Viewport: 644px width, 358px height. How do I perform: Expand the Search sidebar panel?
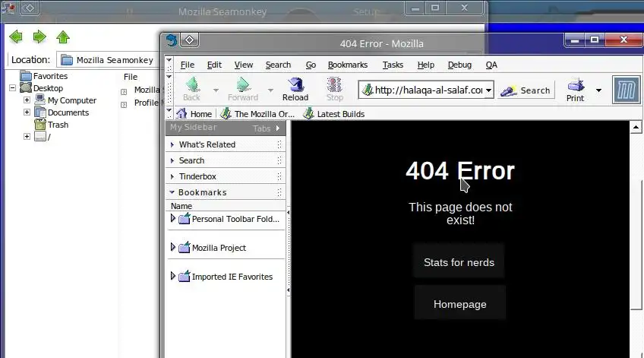pyautogui.click(x=225, y=160)
